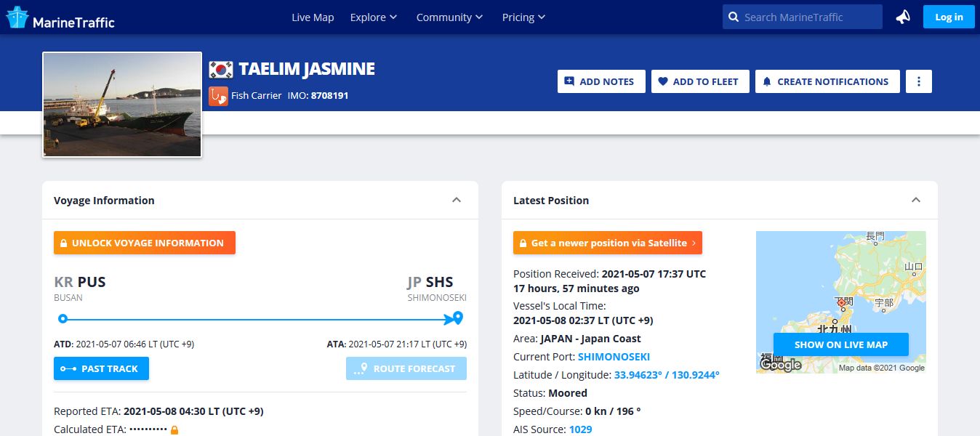The image size is (980, 436).
Task: Click the megaphone announcements icon
Action: coord(903,17)
